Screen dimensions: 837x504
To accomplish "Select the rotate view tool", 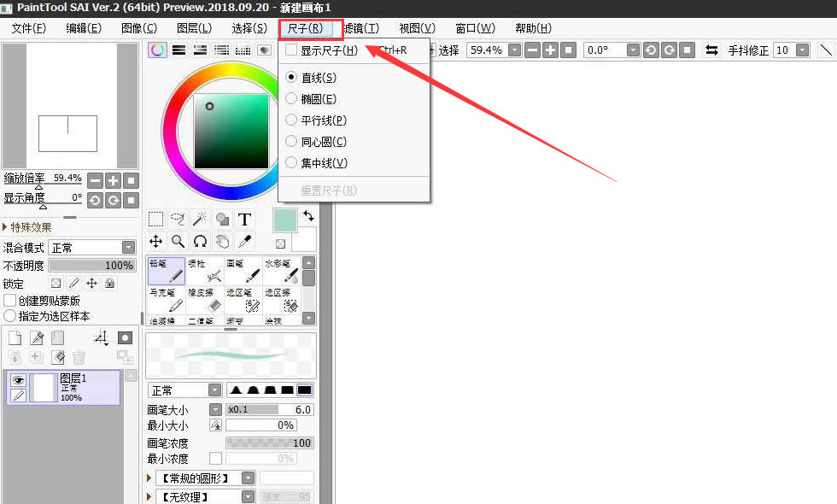I will tap(200, 241).
